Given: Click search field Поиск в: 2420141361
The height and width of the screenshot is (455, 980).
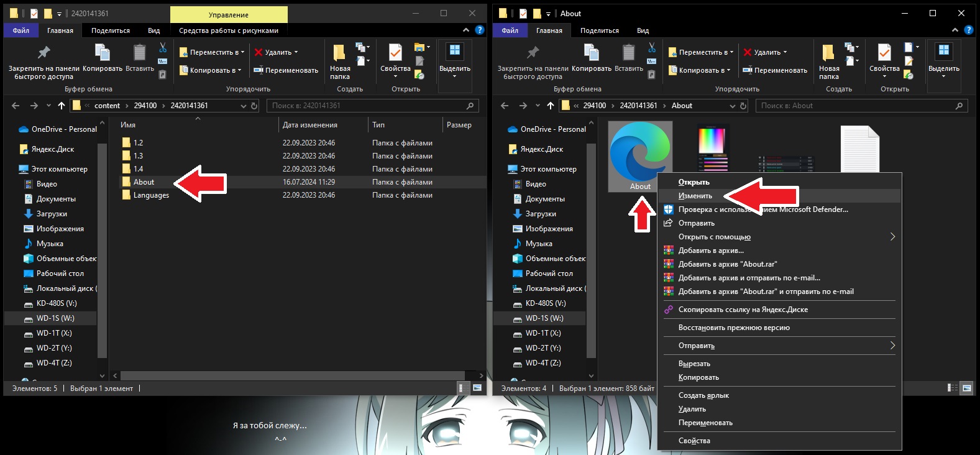Looking at the screenshot, I should point(373,106).
